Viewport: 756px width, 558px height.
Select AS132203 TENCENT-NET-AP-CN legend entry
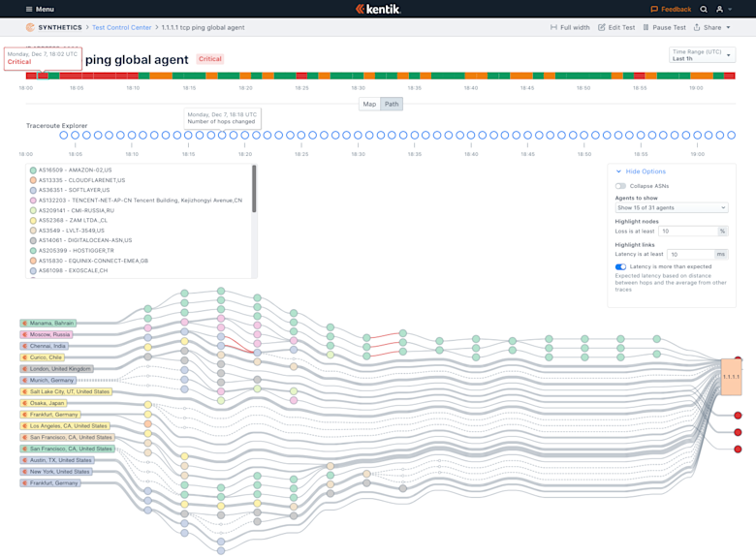(x=136, y=201)
